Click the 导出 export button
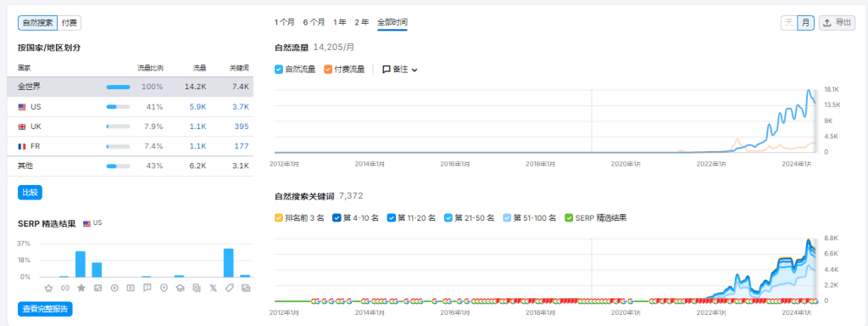Viewport: 868px width, 326px height. point(837,23)
